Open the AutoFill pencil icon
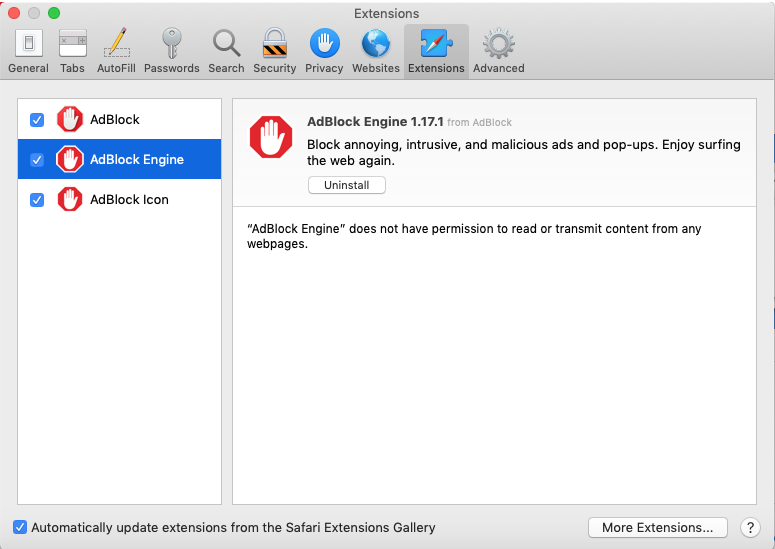The image size is (775, 549). click(117, 43)
